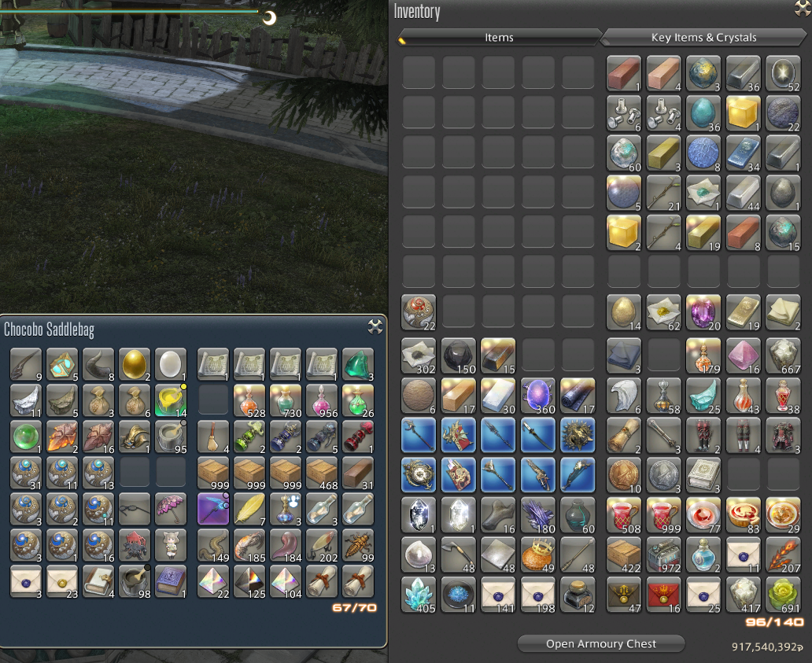Click the green orb in the saddlebag
Image resolution: width=812 pixels, height=663 pixels.
pos(26,436)
